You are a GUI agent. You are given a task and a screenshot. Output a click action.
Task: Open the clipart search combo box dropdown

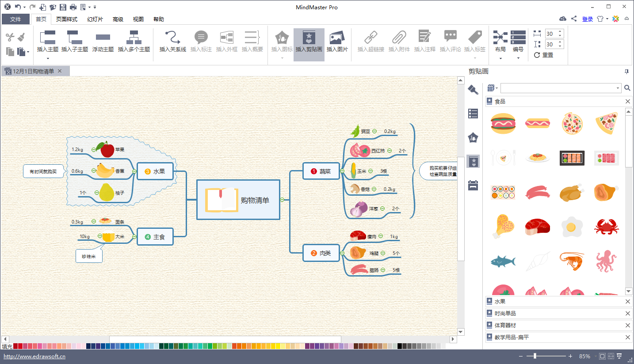pos(618,88)
